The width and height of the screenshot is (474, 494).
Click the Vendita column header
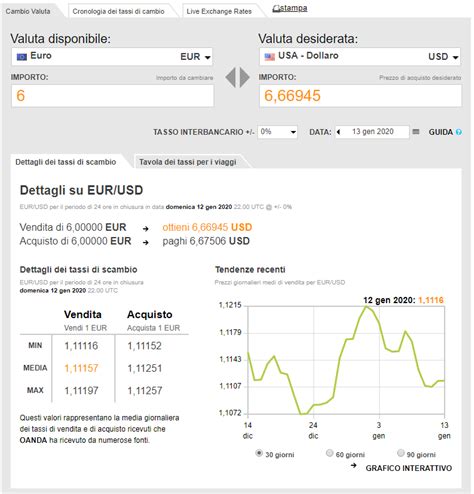(83, 314)
